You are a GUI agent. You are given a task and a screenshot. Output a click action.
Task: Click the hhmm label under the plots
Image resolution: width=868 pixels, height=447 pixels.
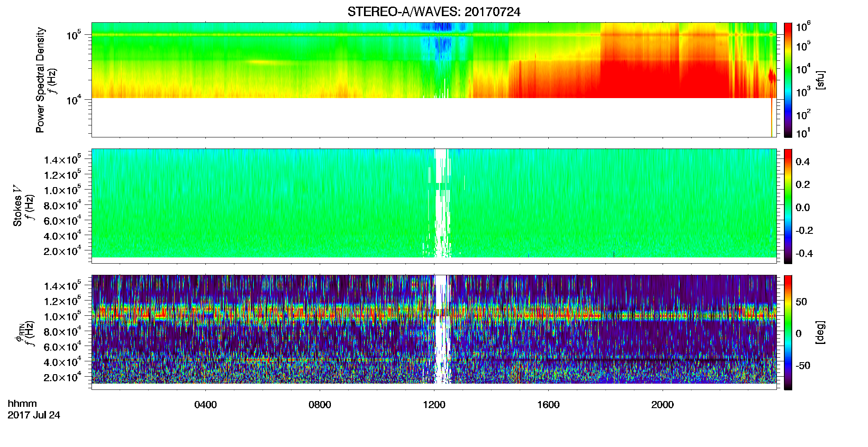22,404
